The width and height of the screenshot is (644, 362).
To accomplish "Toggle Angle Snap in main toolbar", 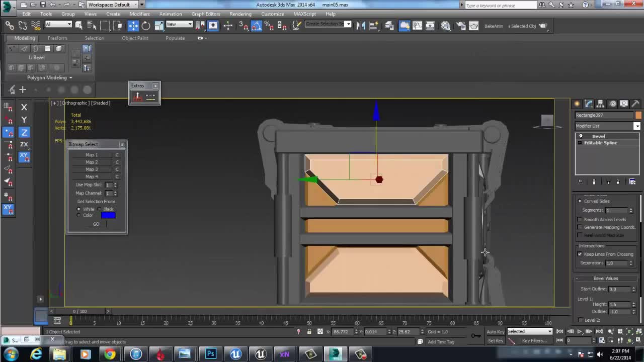I will (x=256, y=26).
